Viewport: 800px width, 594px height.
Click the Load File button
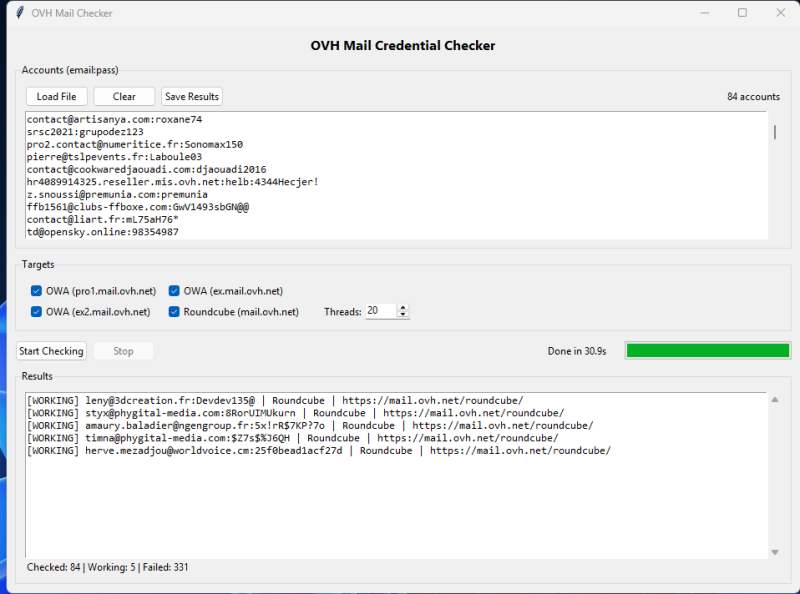coord(57,96)
